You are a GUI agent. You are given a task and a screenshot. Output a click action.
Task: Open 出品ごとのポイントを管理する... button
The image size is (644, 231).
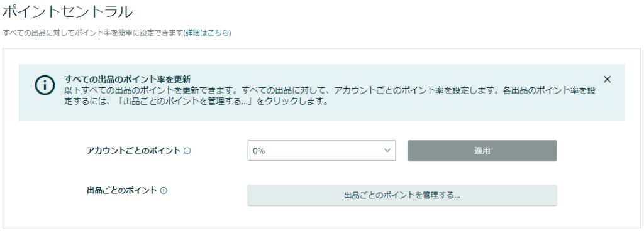[x=402, y=195]
